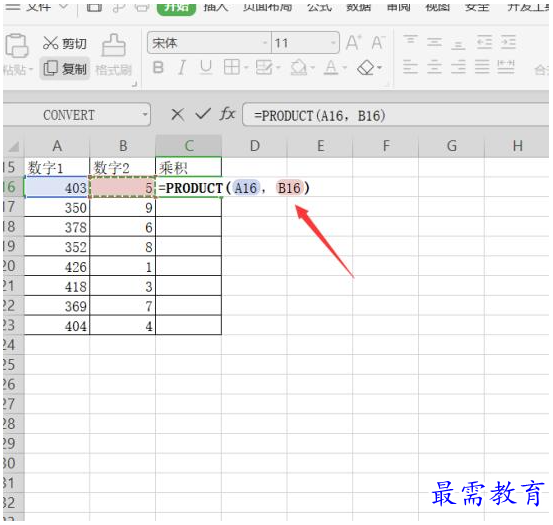Click cell B22 containing 7

123,306
